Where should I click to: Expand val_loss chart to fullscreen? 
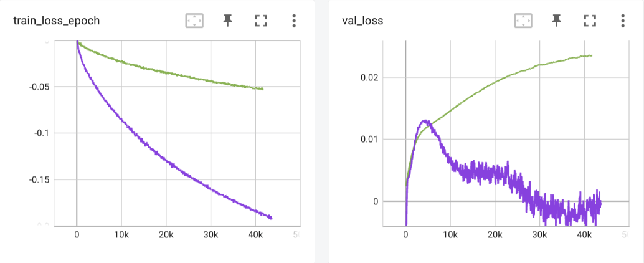click(590, 21)
